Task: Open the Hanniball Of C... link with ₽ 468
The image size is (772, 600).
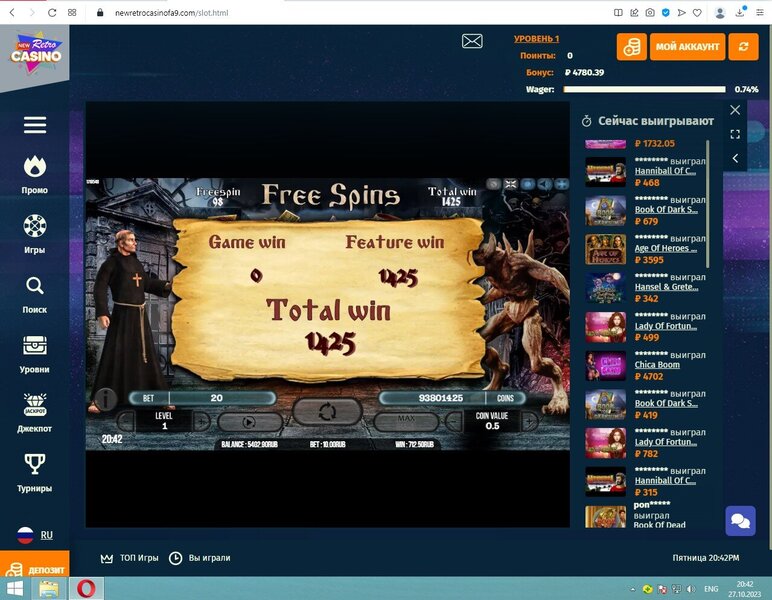Action: pos(665,171)
